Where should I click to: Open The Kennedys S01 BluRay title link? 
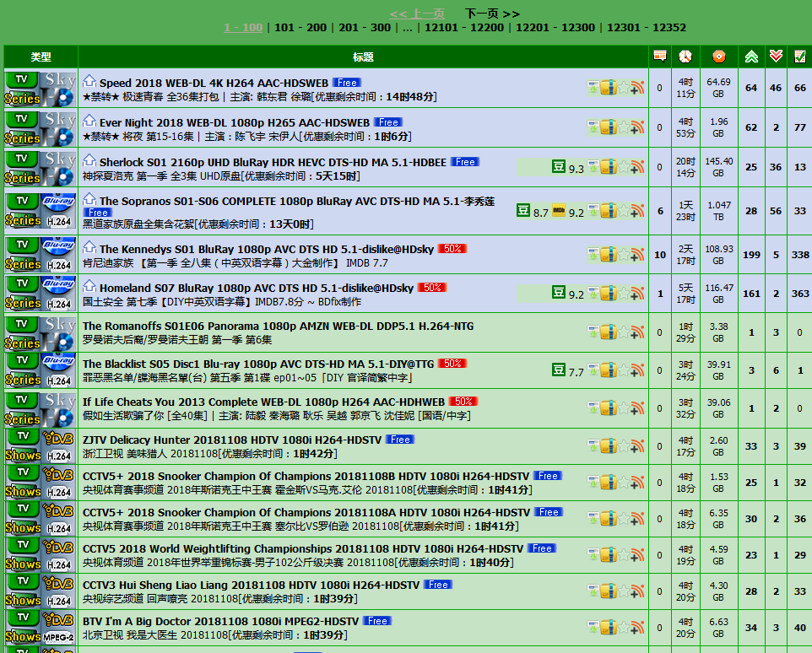pyautogui.click(x=267, y=250)
